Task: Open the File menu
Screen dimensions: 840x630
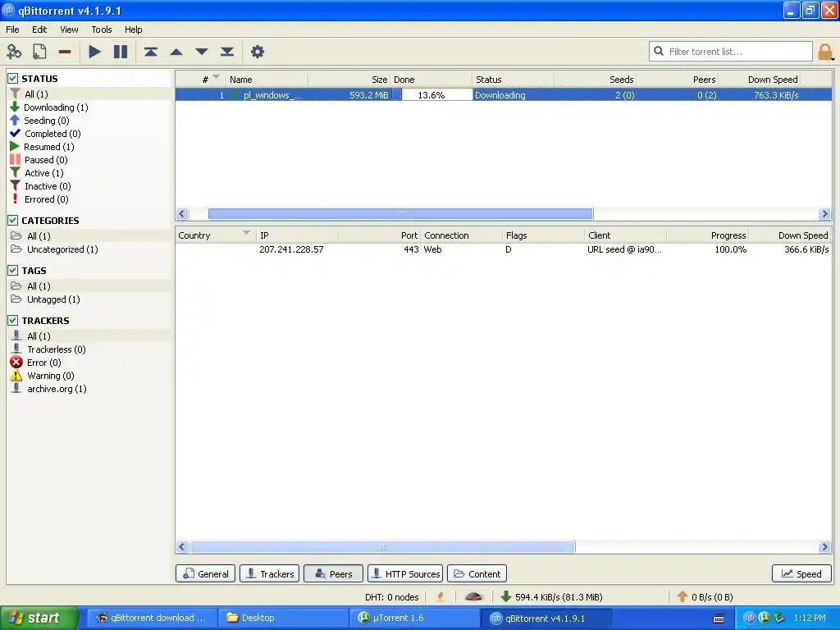Action: coord(12,30)
